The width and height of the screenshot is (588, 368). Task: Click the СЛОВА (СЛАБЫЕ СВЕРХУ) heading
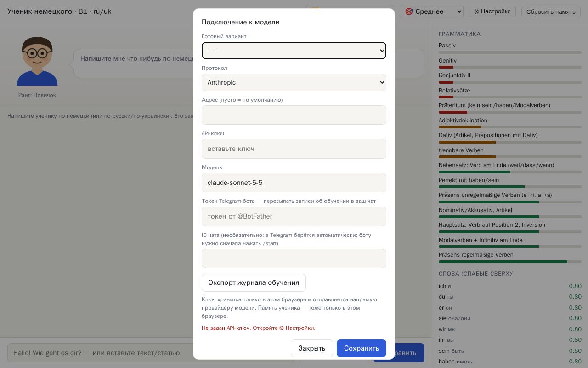pyautogui.click(x=477, y=274)
